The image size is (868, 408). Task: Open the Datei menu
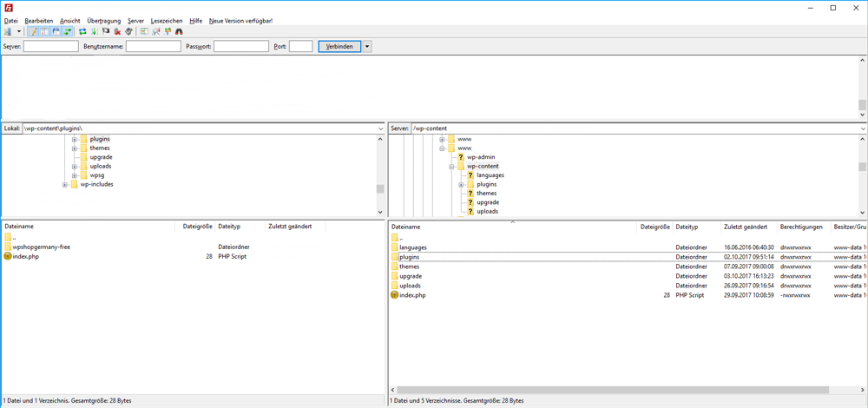click(x=11, y=21)
